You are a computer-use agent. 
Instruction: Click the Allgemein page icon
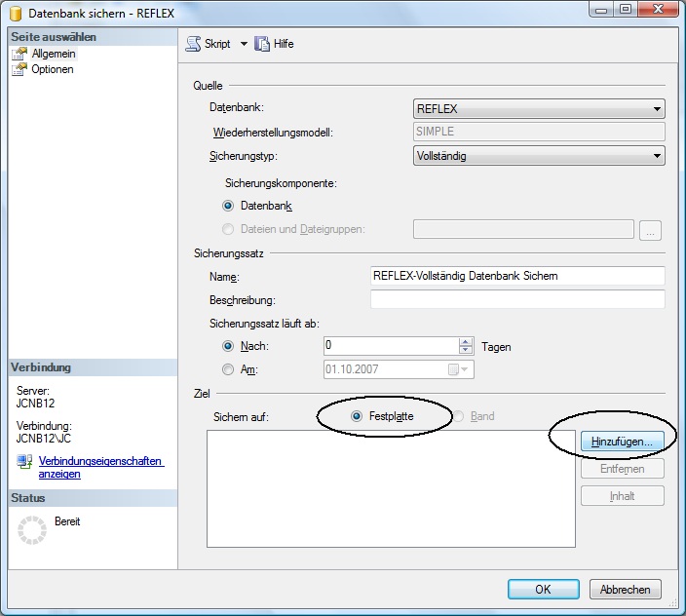click(19, 54)
